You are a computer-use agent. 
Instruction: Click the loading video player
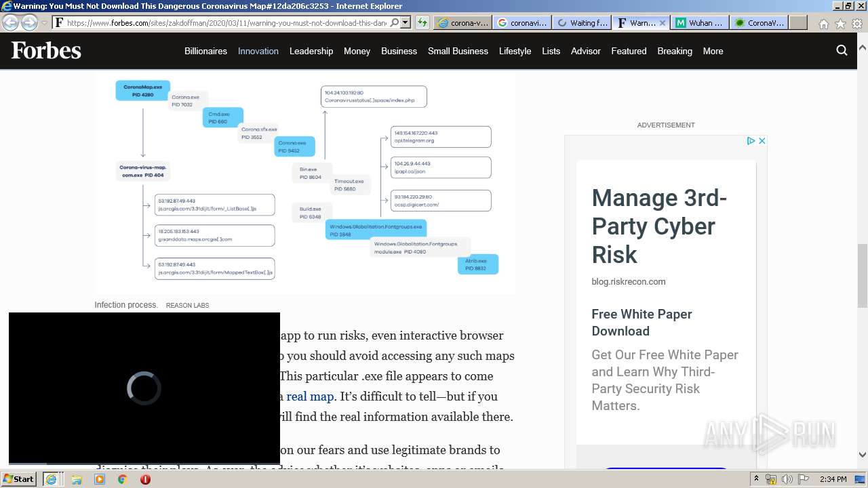tap(144, 388)
